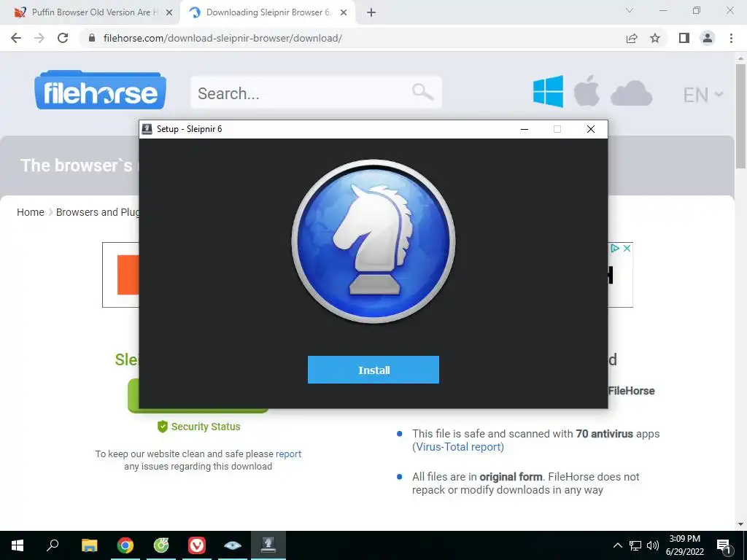
Task: Click the AdChoices triangle icon
Action: coord(615,248)
